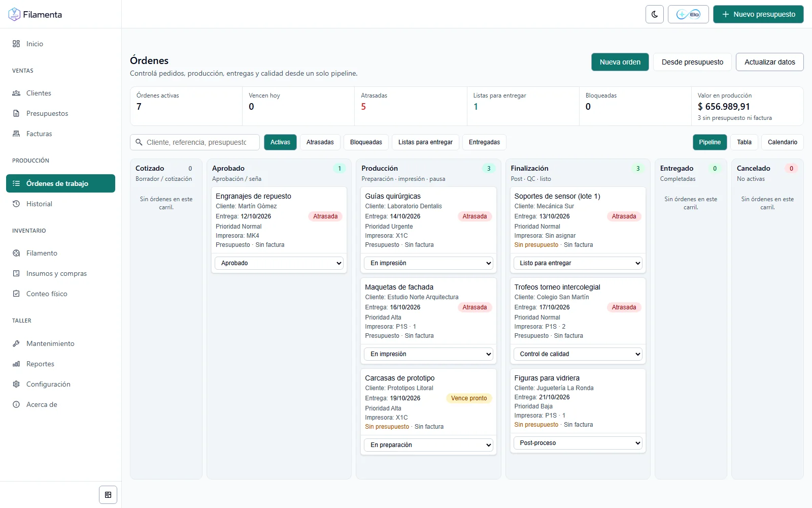Click the Presupuestos document icon
This screenshot has width=812, height=508.
coord(16,113)
